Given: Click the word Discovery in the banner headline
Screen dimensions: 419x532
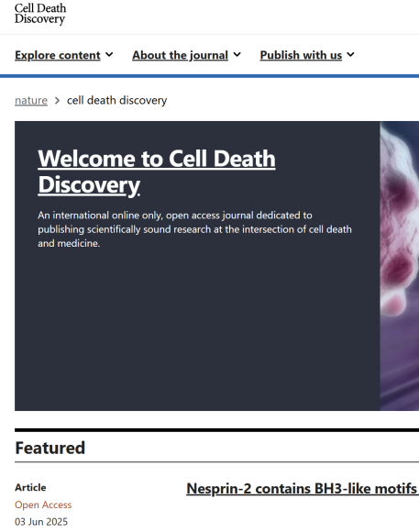Looking at the screenshot, I should coord(89,185).
